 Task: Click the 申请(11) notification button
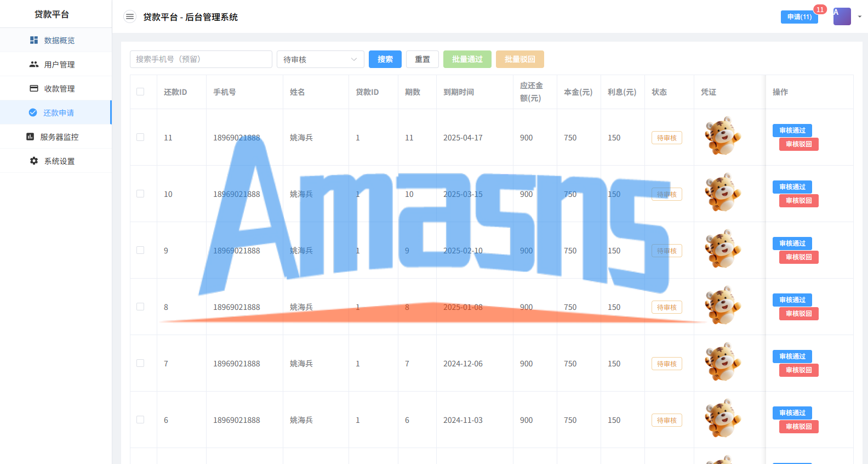(800, 17)
